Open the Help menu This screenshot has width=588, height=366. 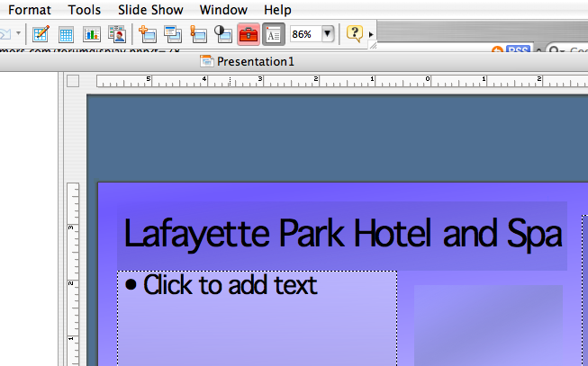[x=277, y=10]
